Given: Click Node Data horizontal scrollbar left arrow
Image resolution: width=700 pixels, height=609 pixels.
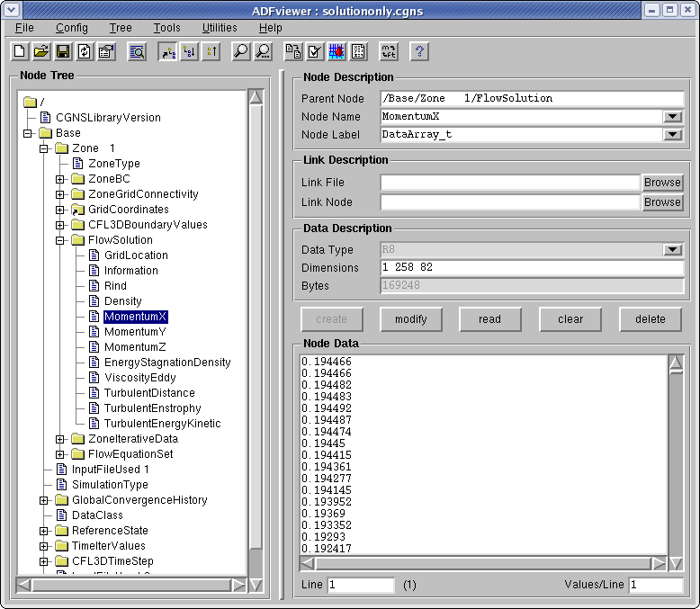Looking at the screenshot, I should (308, 563).
